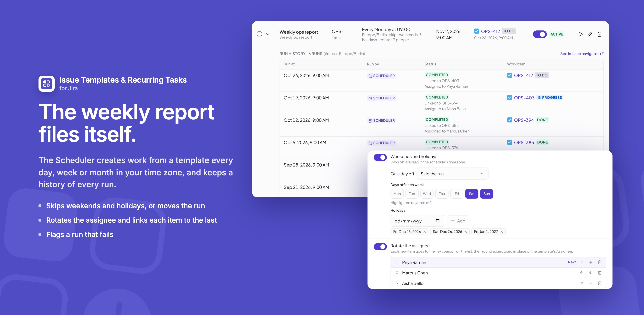Open work item OPS-394
Viewport: 644px width, 315px height.
(524, 120)
